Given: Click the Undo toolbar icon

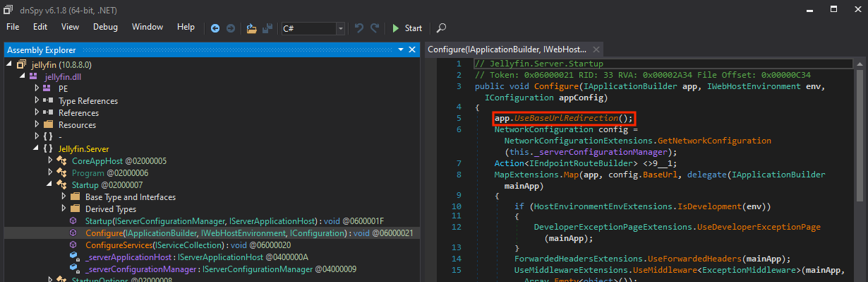Looking at the screenshot, I should pyautogui.click(x=359, y=28).
